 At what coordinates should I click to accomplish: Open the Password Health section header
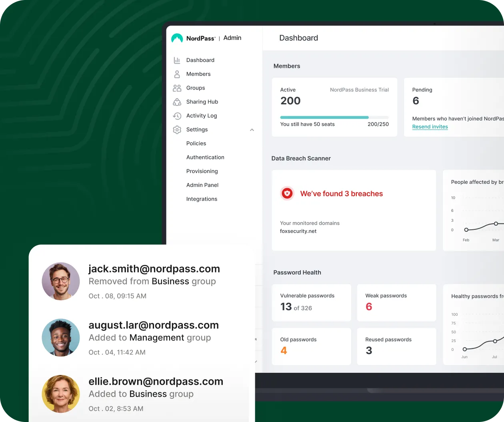[297, 272]
